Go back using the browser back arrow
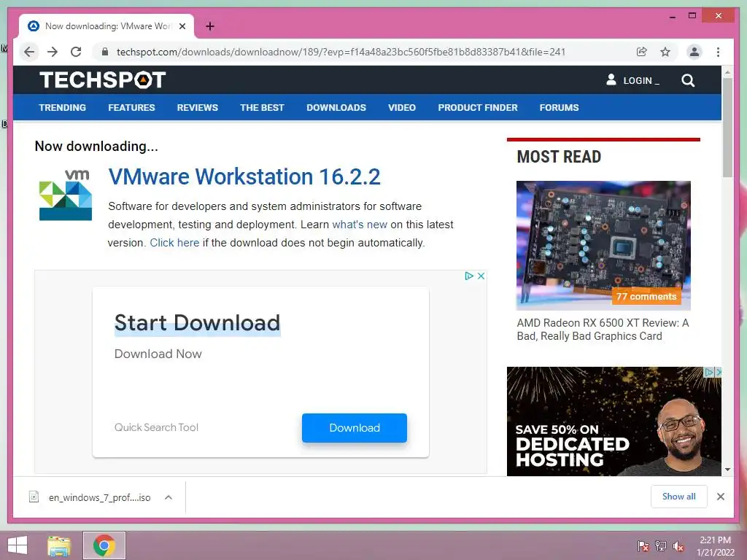Image resolution: width=747 pixels, height=560 pixels. (x=29, y=52)
